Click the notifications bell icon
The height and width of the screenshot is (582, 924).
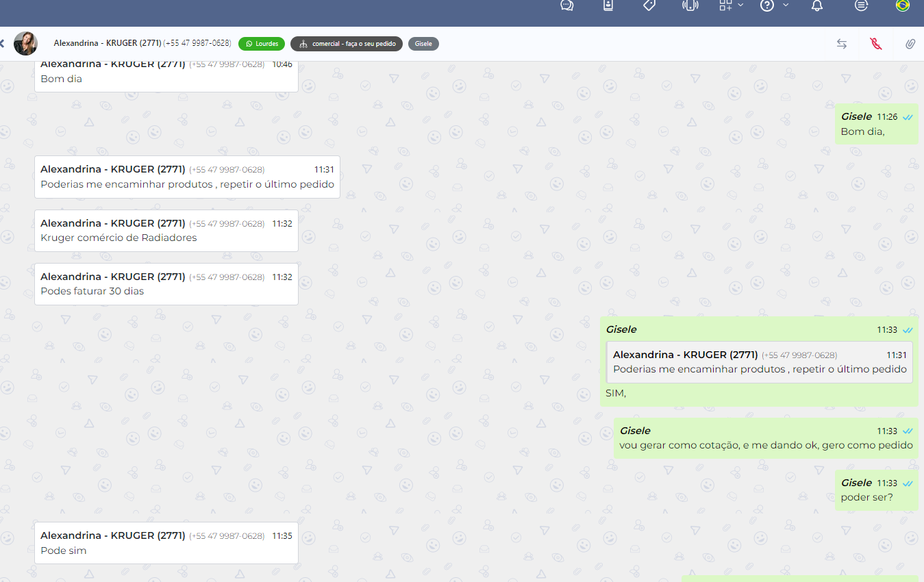[816, 5]
